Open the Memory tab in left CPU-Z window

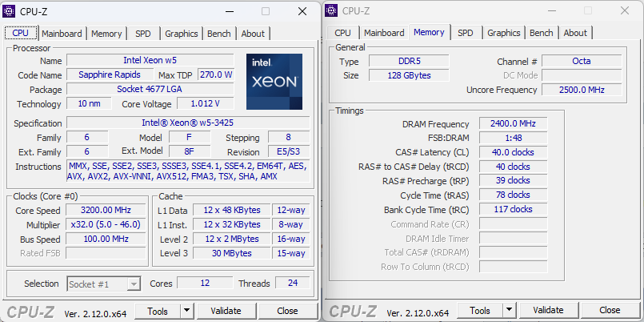tap(106, 34)
